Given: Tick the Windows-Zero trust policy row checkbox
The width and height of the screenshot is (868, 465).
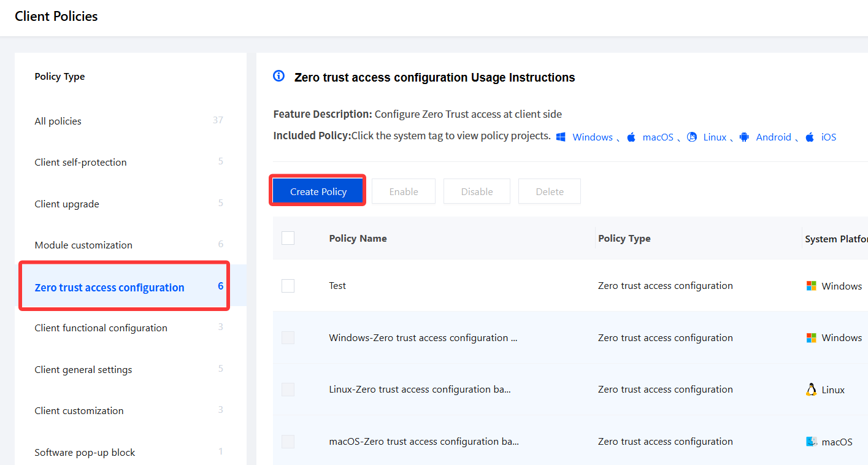Looking at the screenshot, I should coord(288,338).
